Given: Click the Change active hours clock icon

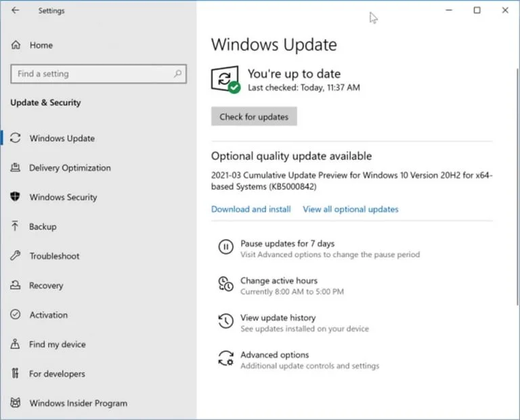Looking at the screenshot, I should tap(225, 285).
